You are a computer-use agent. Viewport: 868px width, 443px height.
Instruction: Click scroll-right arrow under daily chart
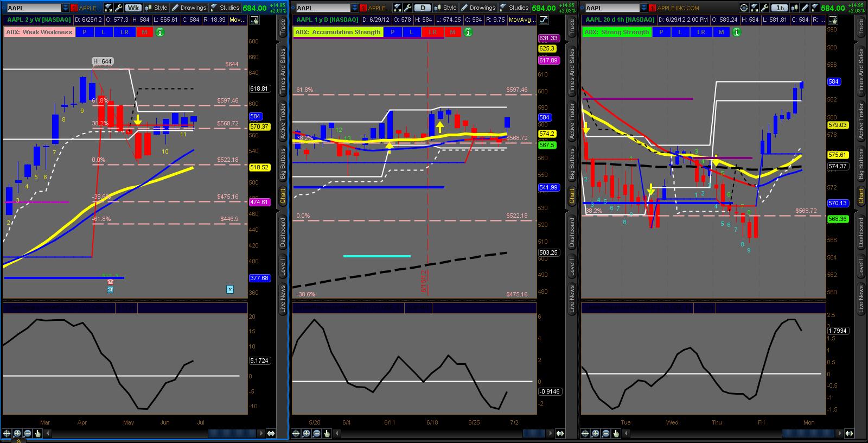551,433
